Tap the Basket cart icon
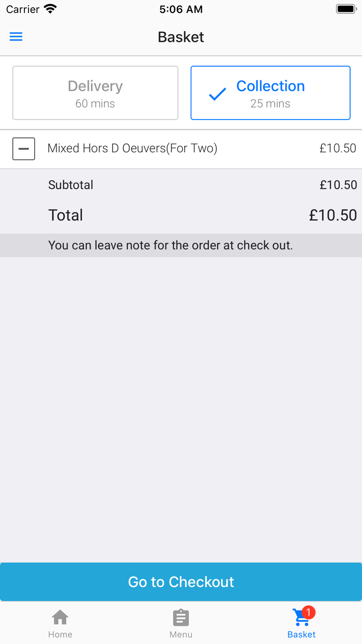362x644 pixels. [299, 618]
